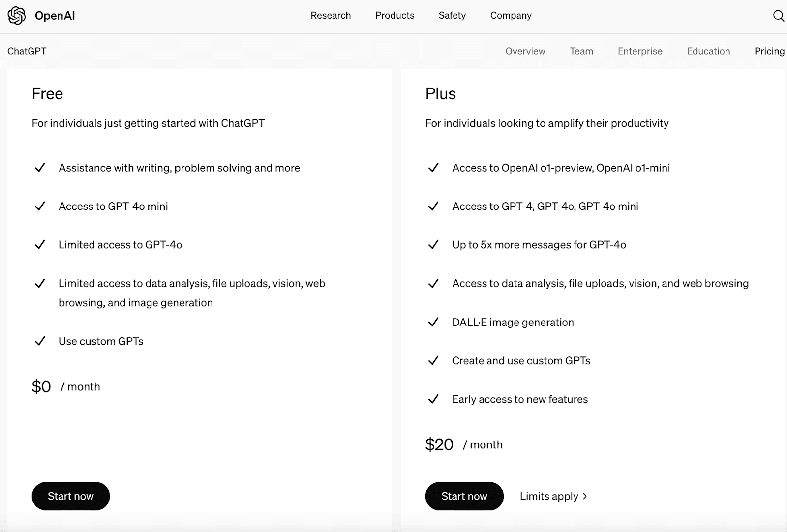Click 'Use custom GPTs' text
This screenshot has width=787, height=532.
pos(101,341)
